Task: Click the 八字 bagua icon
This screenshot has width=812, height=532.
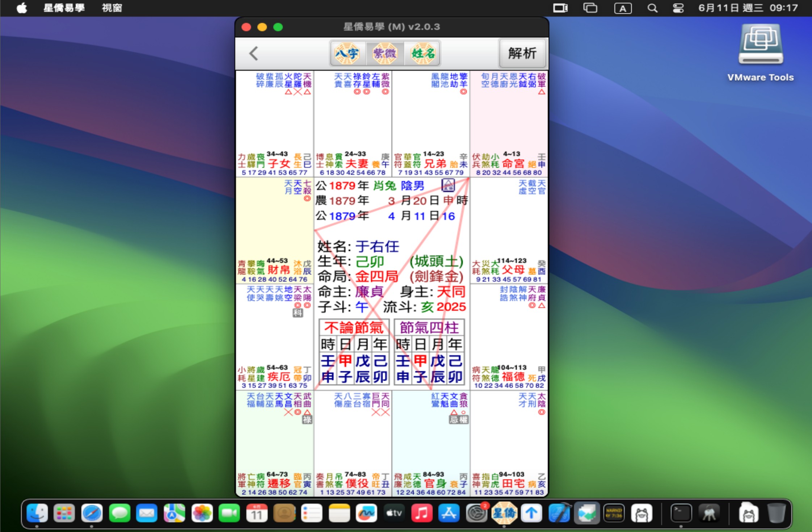Action: pos(346,54)
